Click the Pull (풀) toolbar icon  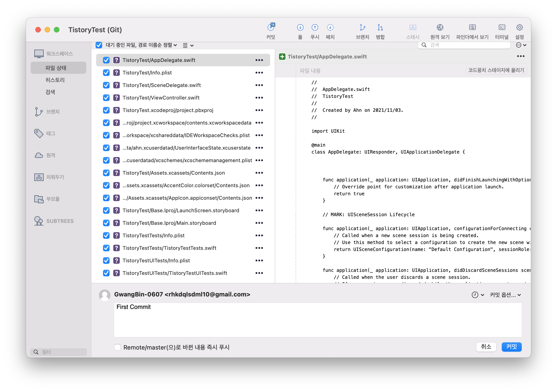300,28
